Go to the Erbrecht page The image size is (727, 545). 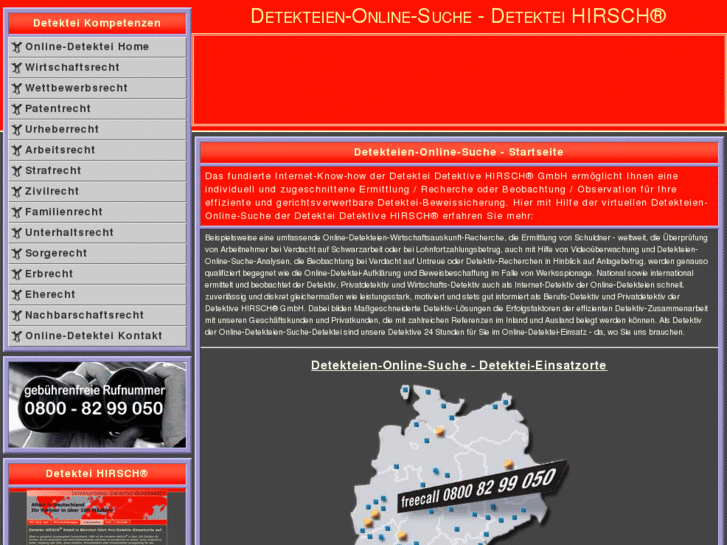97,274
